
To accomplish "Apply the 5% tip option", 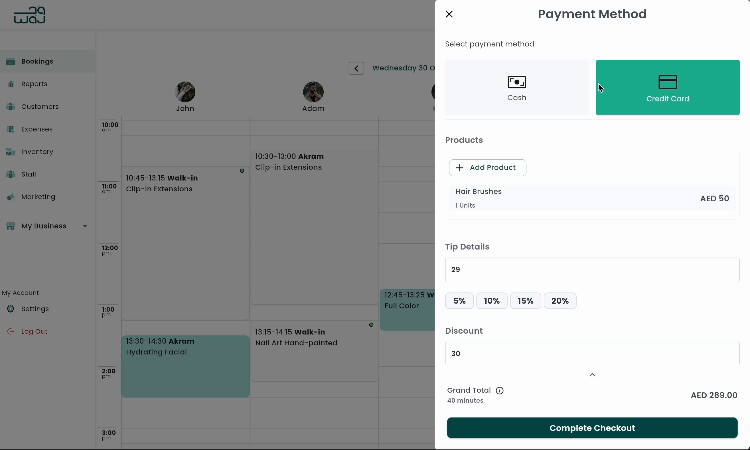I will click(459, 301).
